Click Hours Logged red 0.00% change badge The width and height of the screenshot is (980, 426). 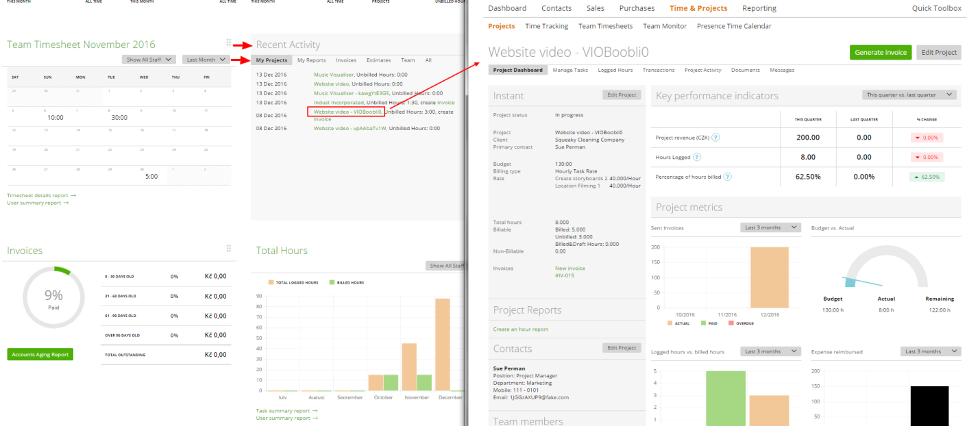[927, 158]
